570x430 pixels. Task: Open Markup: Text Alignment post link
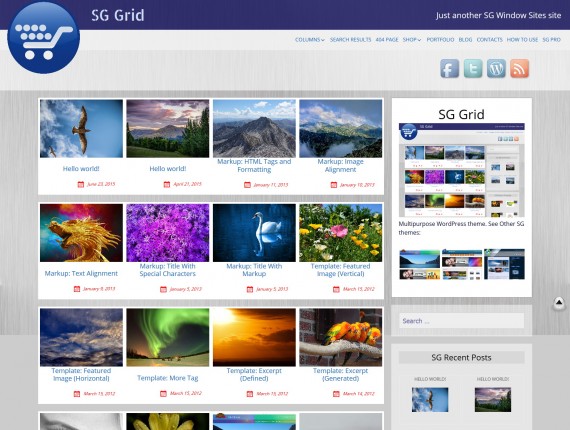81,273
